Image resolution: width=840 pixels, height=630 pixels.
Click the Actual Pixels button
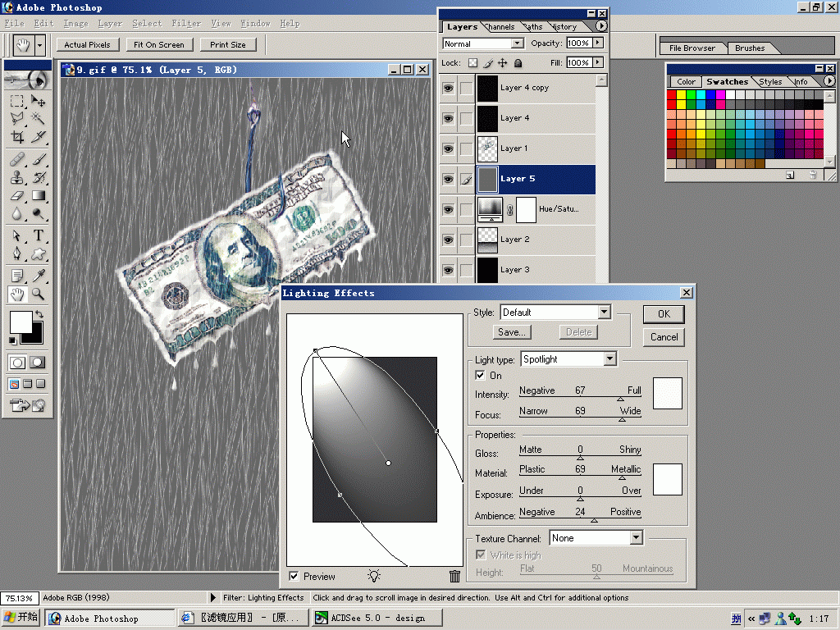click(x=87, y=45)
